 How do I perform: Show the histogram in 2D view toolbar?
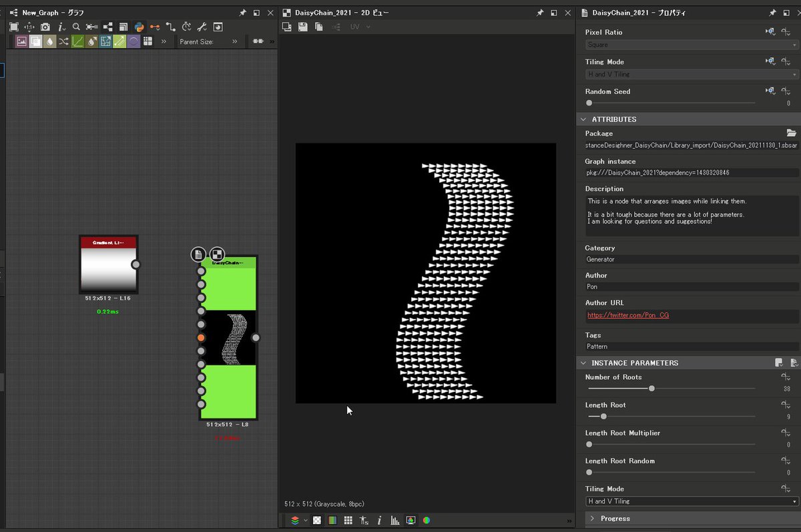click(394, 520)
